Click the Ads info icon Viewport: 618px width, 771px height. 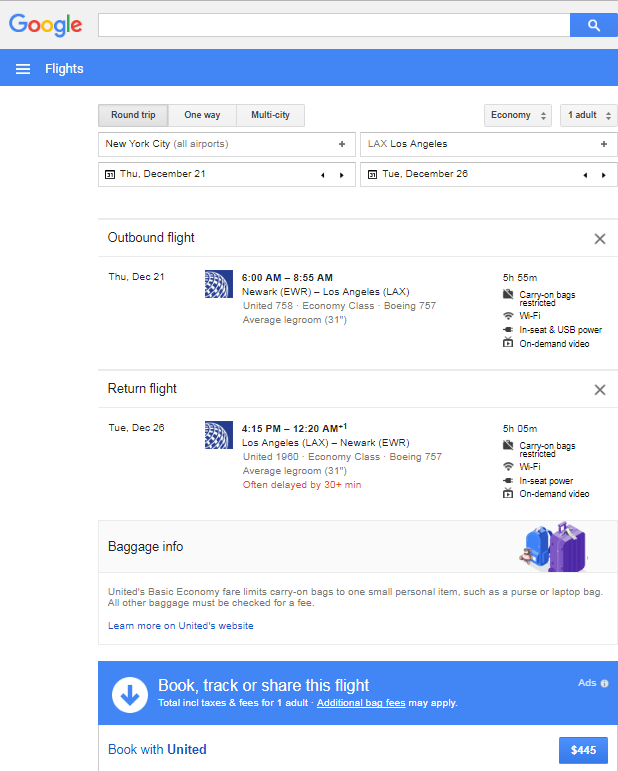tap(605, 683)
